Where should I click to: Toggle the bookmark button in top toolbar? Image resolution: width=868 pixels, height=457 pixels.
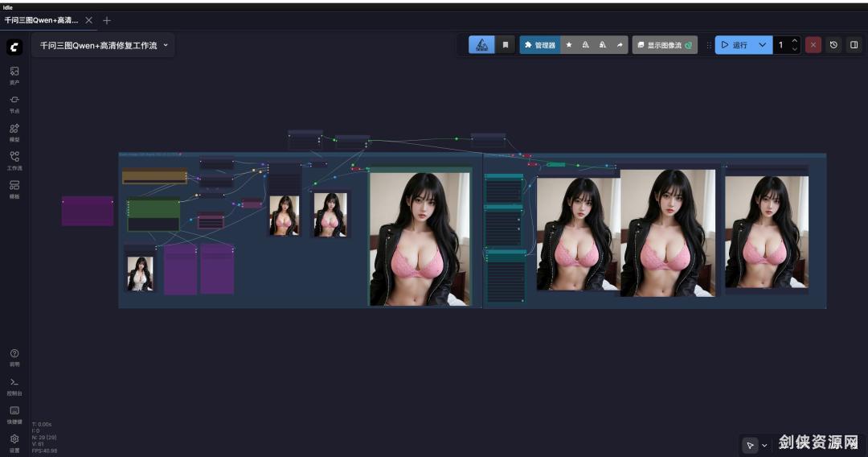click(506, 45)
